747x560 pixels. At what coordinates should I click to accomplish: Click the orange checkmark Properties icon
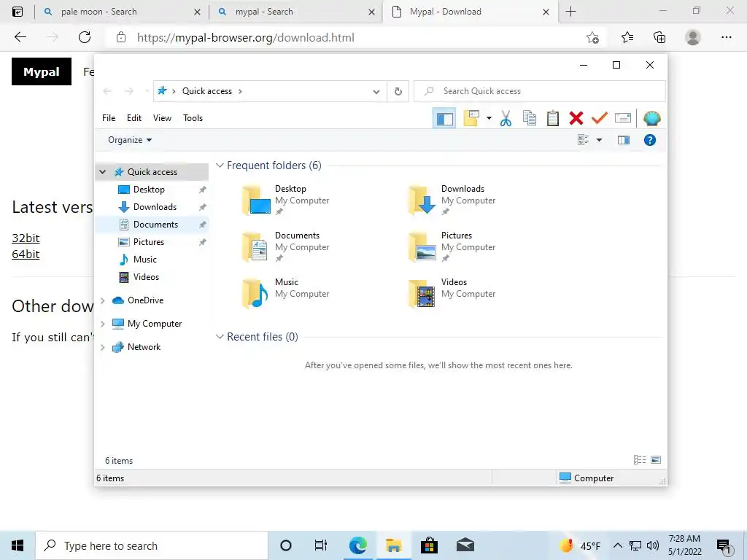(x=600, y=117)
